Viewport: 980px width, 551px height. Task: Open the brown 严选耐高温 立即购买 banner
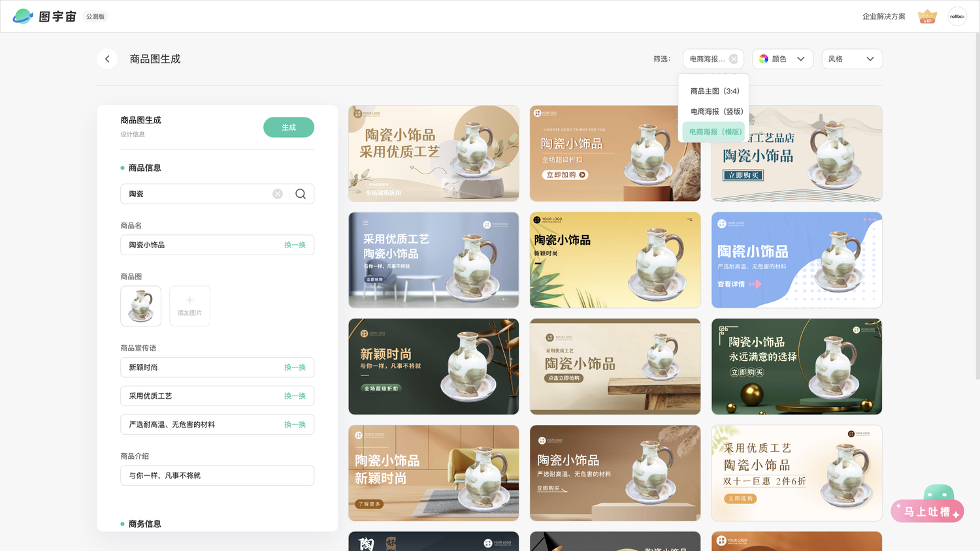(615, 473)
